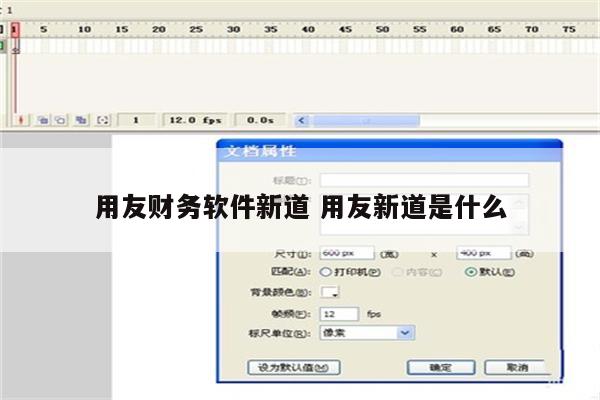Toggle onion skin outlines button
600x400 pixels.
pos(60,120)
